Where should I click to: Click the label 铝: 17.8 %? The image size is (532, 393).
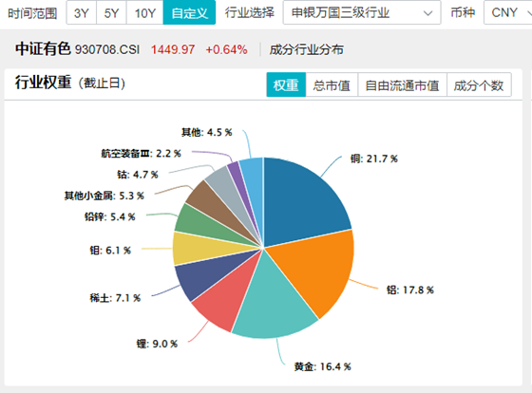409,290
